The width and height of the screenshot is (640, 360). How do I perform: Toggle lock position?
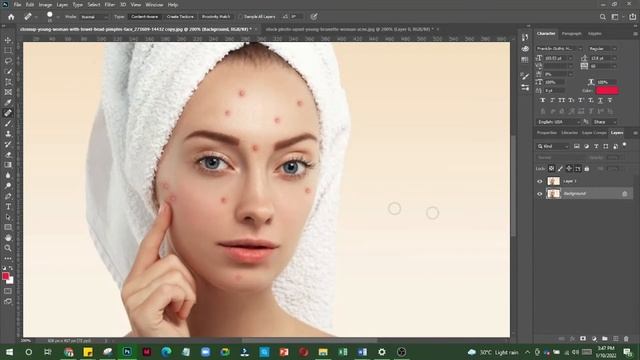(569, 169)
